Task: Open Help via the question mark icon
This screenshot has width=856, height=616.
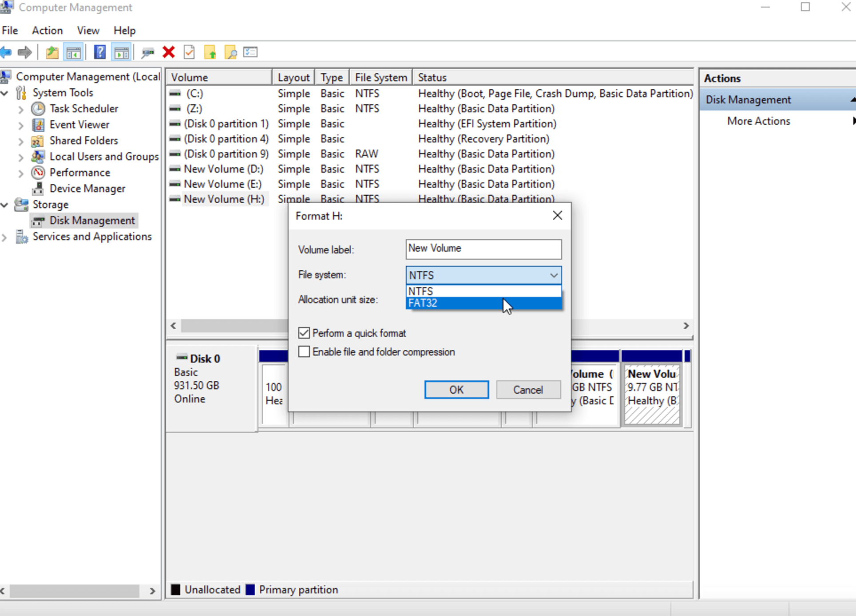Action: [x=99, y=51]
